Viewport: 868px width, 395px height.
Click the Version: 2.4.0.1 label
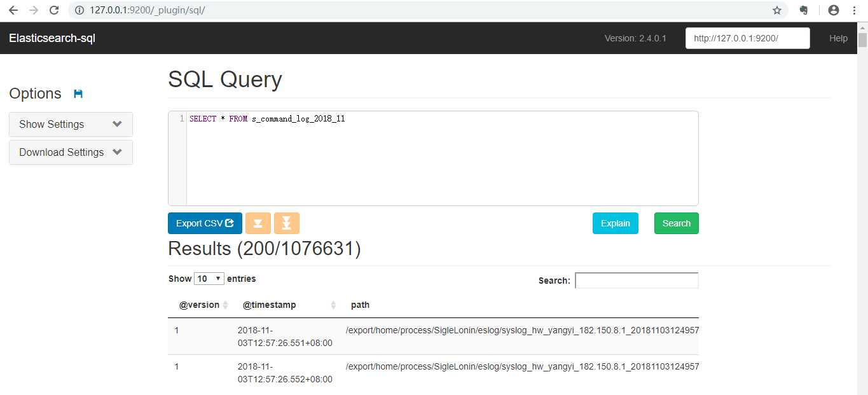pos(635,38)
